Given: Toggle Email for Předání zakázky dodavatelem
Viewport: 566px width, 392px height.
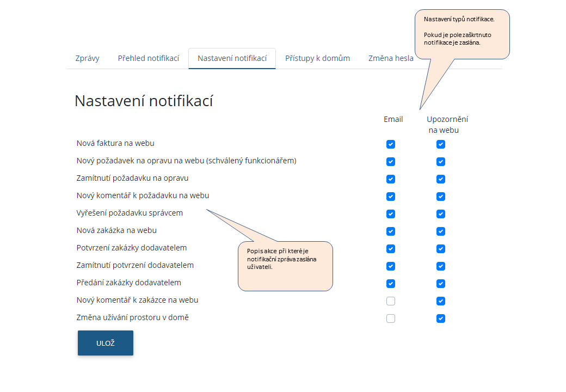Looking at the screenshot, I should 391,284.
